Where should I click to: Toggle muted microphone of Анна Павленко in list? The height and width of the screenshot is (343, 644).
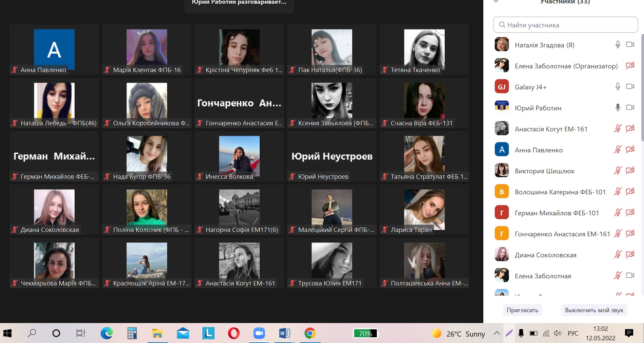(x=618, y=150)
